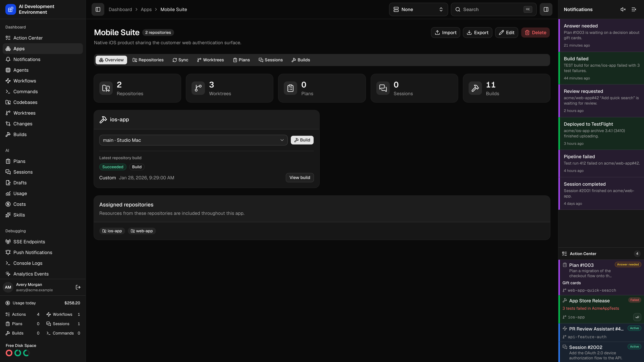Open Action Center in sidebar
Screen dimensions: 644x362
43,38
